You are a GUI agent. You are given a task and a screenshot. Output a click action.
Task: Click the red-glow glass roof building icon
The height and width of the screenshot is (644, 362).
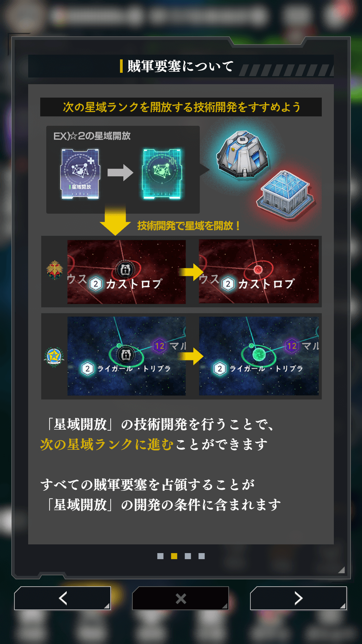click(285, 195)
